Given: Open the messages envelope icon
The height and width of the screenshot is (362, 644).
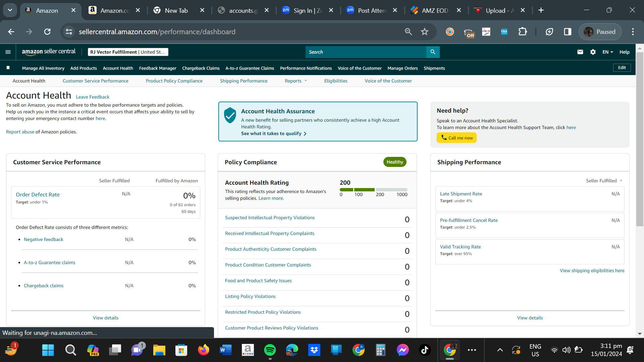Looking at the screenshot, I should pyautogui.click(x=580, y=52).
